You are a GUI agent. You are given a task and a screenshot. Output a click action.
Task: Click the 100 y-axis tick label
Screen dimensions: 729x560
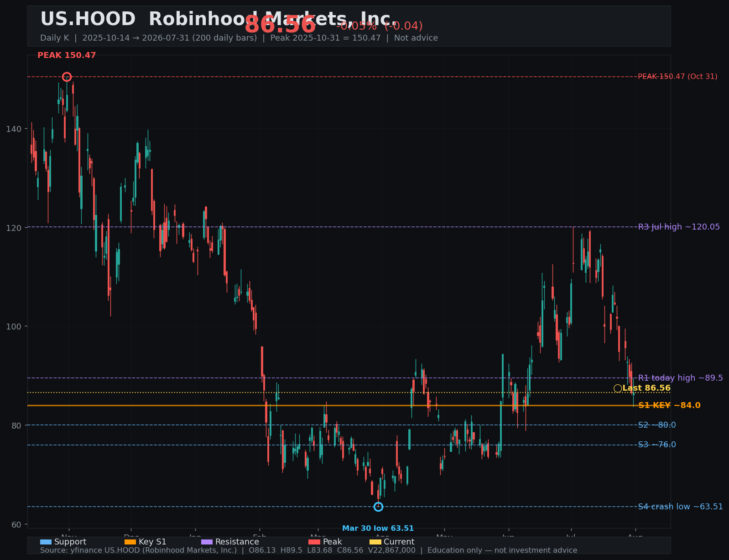(14, 326)
